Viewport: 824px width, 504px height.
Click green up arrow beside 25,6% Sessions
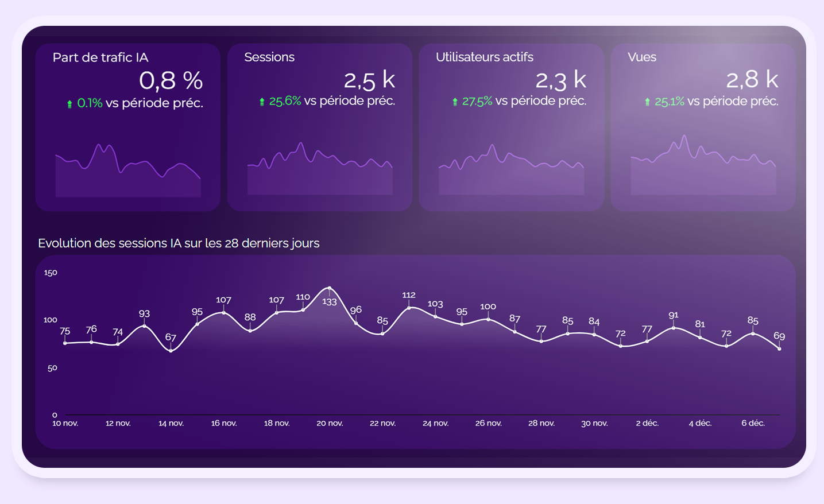(x=262, y=102)
